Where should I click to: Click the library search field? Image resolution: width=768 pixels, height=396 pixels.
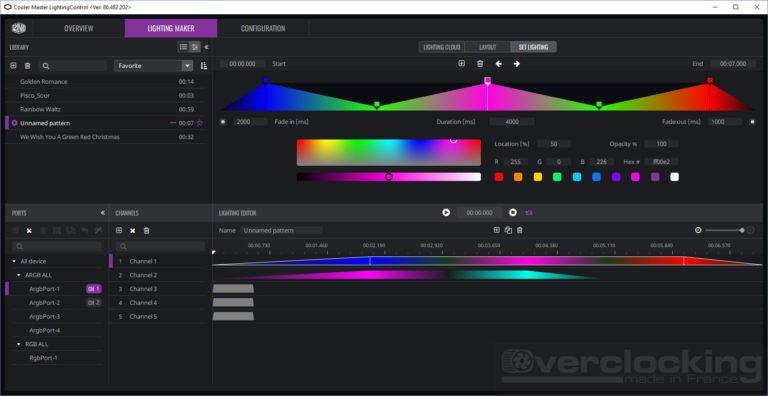tap(72, 66)
